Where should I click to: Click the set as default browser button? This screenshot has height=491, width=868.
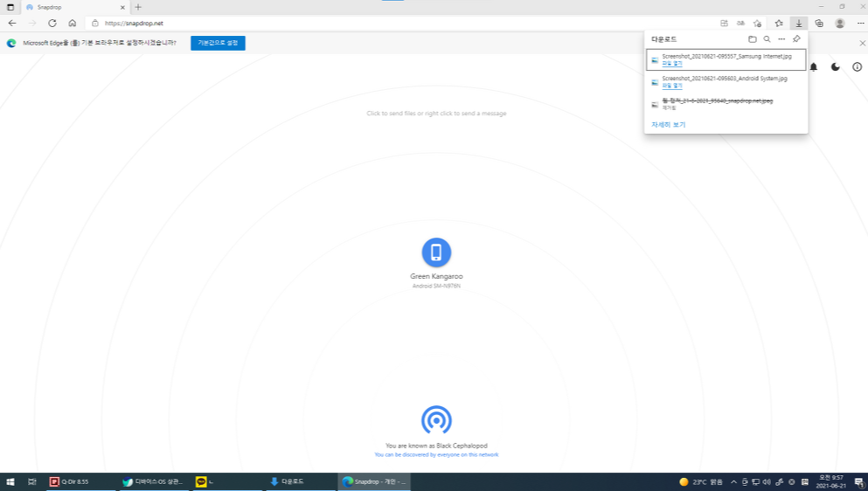tap(219, 43)
